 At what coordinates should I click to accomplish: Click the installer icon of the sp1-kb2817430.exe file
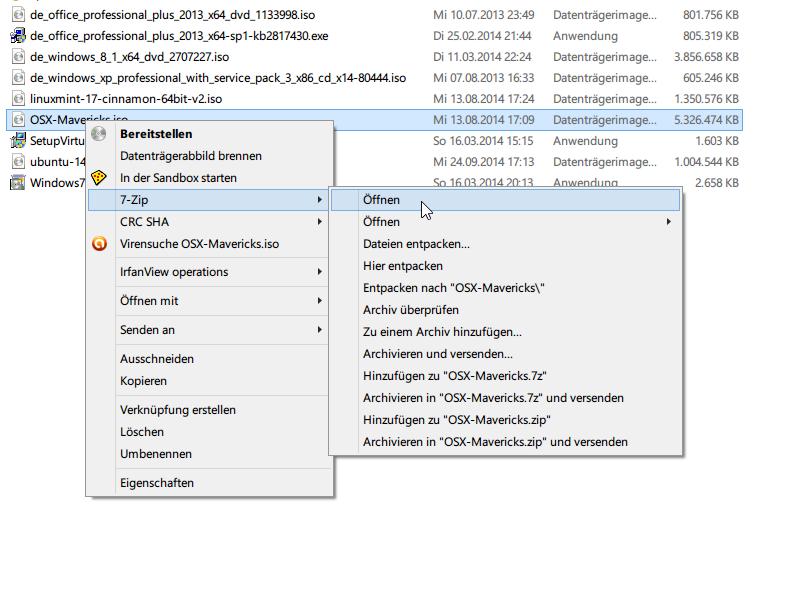pyautogui.click(x=18, y=36)
